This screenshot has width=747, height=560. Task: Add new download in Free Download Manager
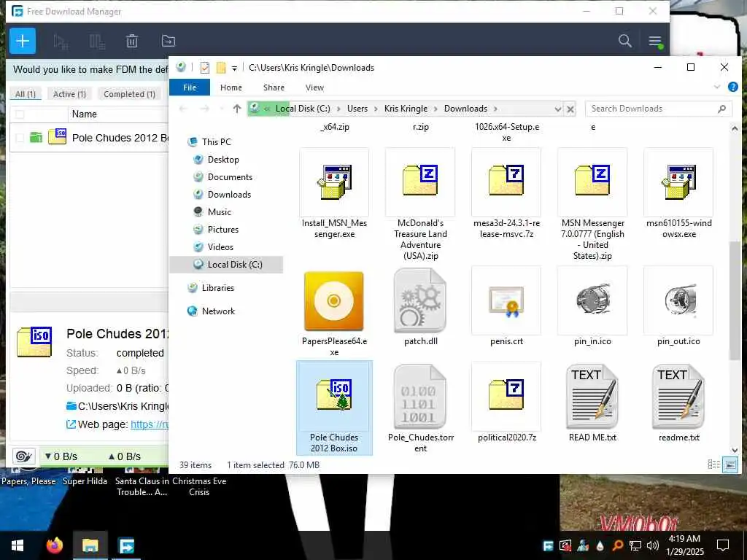tap(23, 41)
